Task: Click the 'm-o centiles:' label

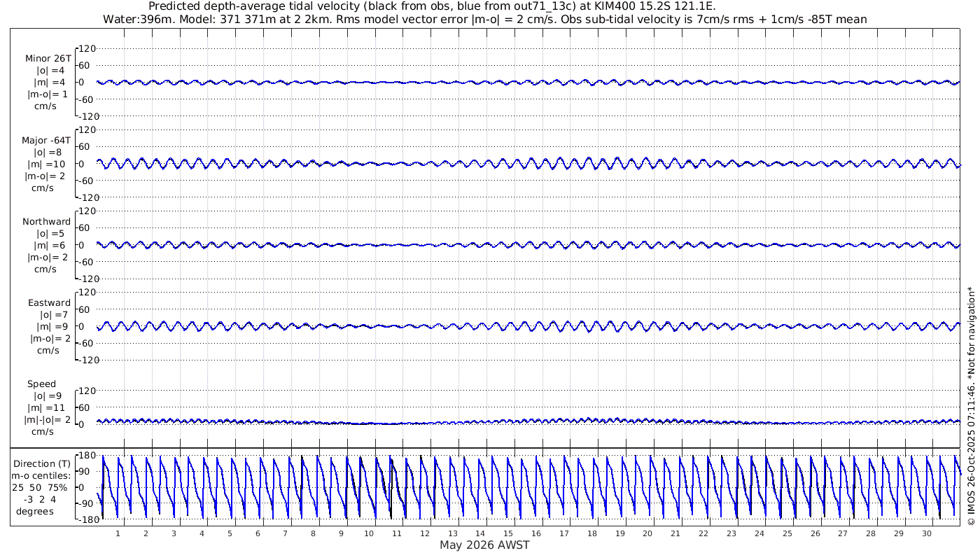Action: [41, 476]
